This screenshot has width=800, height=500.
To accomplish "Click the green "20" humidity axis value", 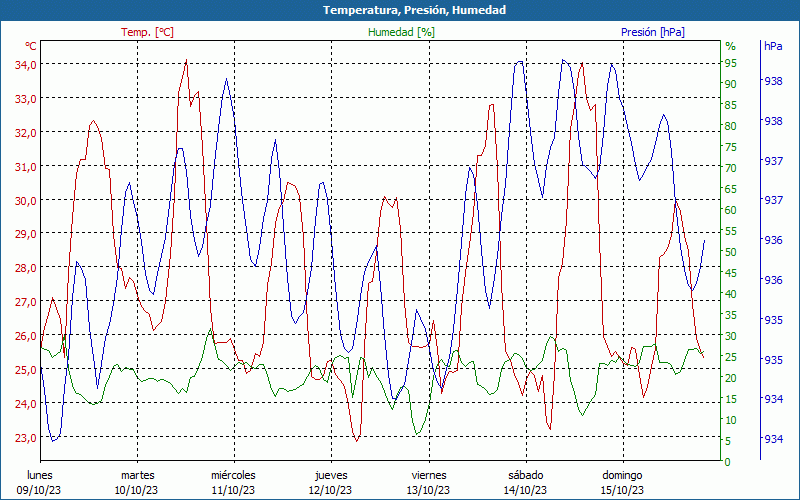I will click(x=731, y=378).
